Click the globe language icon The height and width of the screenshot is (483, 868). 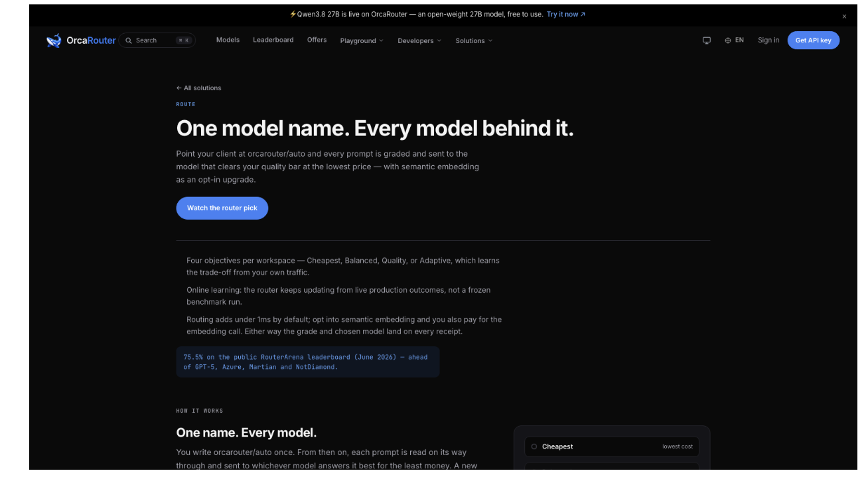pyautogui.click(x=728, y=40)
